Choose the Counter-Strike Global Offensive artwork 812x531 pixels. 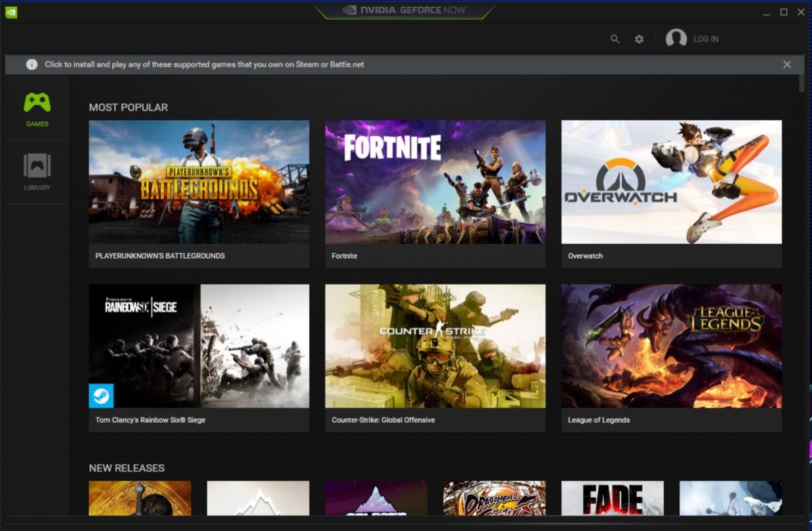click(x=435, y=346)
